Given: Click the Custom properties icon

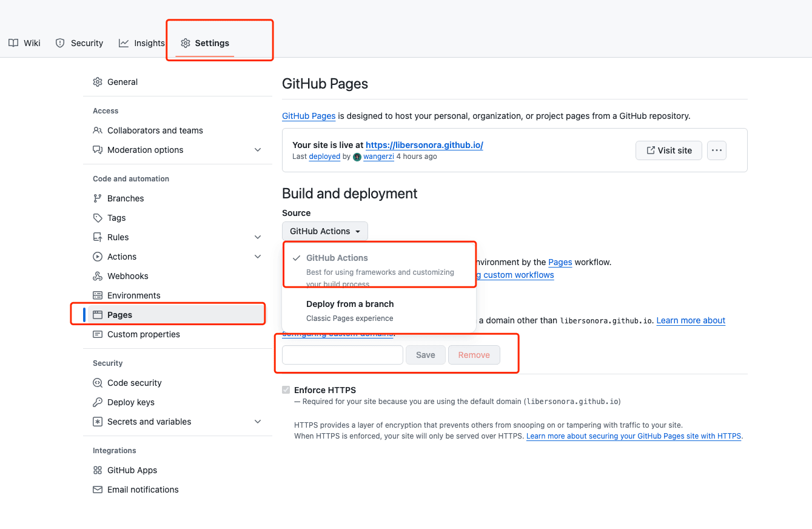Looking at the screenshot, I should point(98,334).
